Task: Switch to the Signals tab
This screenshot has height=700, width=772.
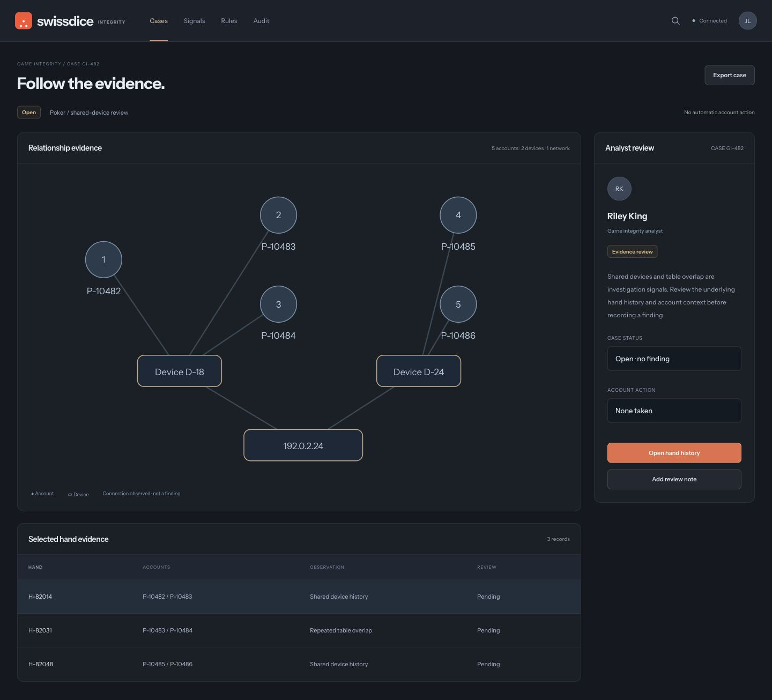Action: point(194,21)
